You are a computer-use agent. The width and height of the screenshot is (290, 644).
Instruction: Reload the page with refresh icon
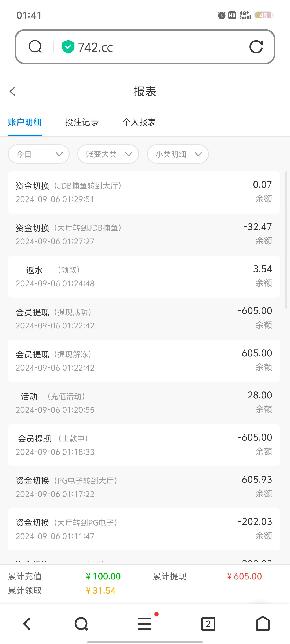click(256, 47)
